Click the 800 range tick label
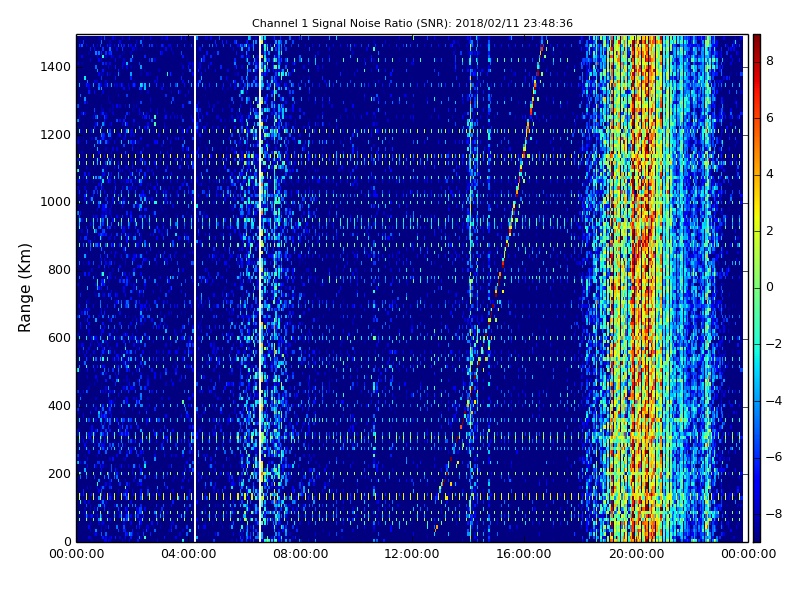Screen dimensions: 800x600 (x=59, y=270)
